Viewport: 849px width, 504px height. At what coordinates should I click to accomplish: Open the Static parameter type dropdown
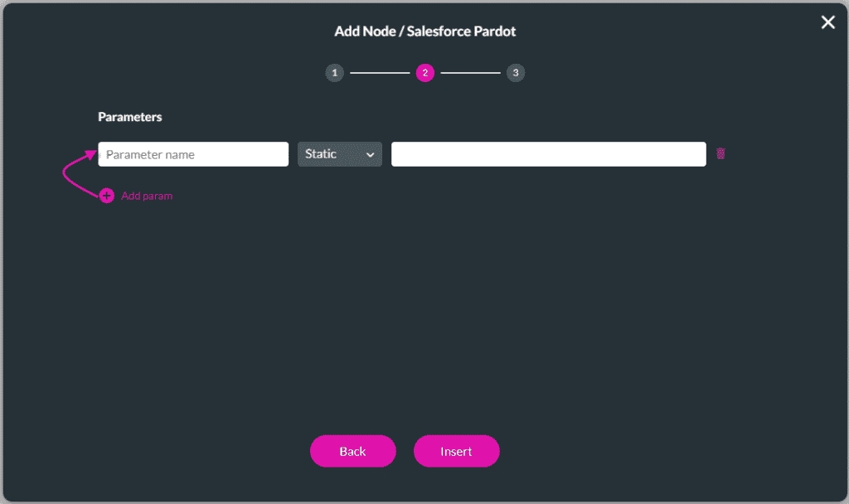[x=339, y=153]
